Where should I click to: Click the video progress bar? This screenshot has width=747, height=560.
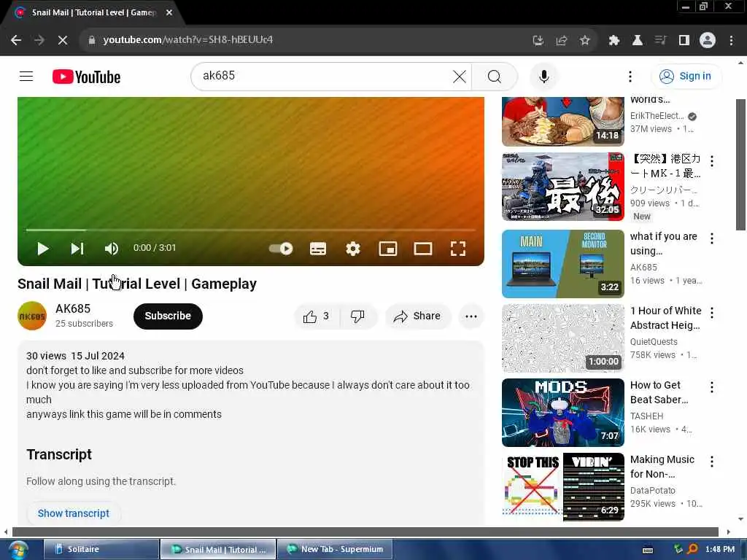pos(251,230)
